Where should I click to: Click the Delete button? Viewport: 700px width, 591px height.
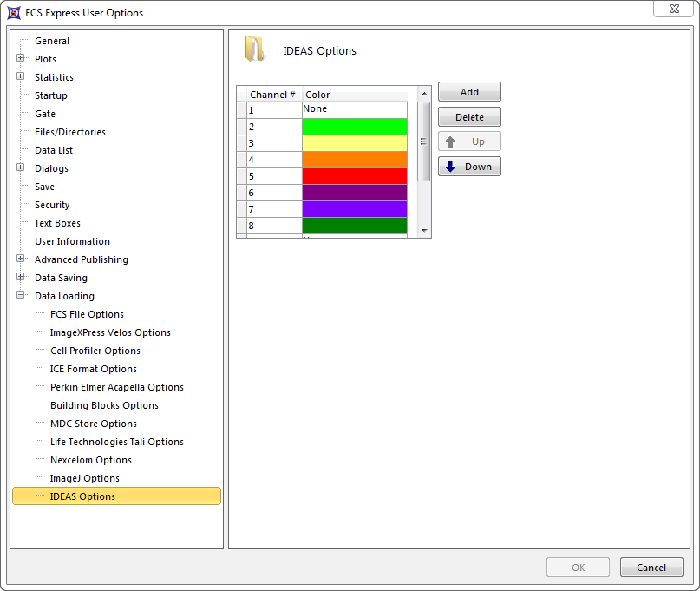(469, 117)
